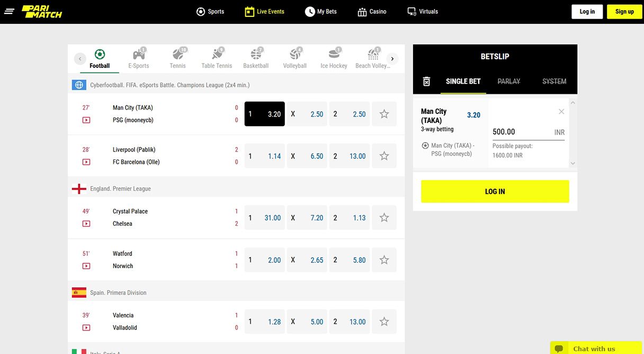This screenshot has width=644, height=354.
Task: Favorite the Crystal Palace vs Chelsea match
Action: click(x=384, y=218)
